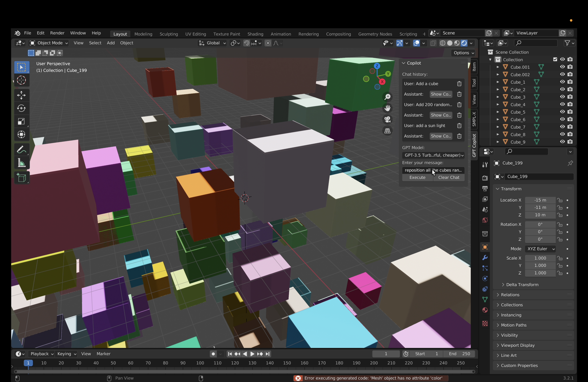Open the Modifier wrench properties tab

(x=485, y=258)
